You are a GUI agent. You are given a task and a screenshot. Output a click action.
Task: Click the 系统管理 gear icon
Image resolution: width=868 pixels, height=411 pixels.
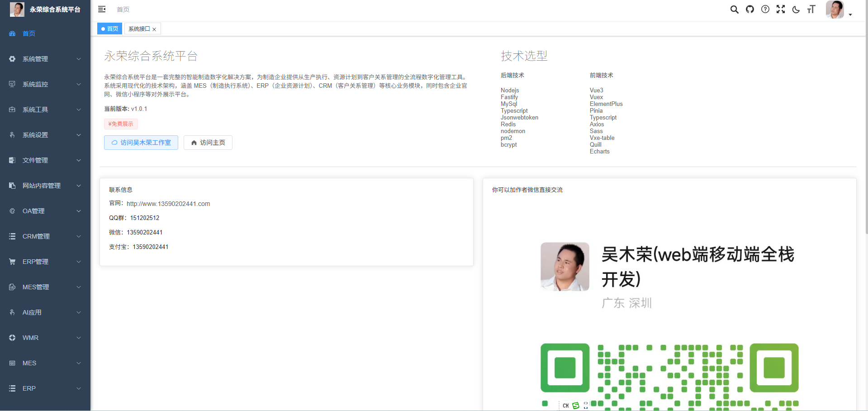pos(12,59)
